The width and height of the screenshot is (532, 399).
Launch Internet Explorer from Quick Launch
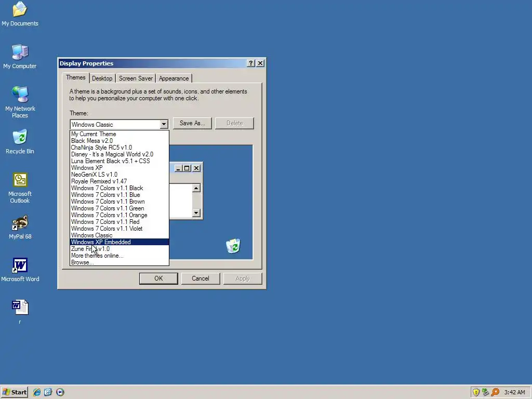point(37,392)
